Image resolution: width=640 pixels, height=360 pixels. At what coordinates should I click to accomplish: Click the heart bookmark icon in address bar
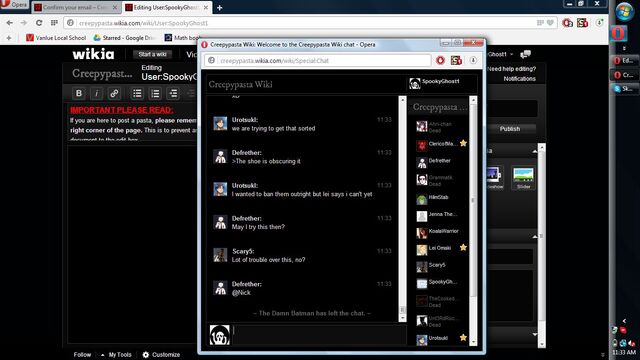click(550, 23)
